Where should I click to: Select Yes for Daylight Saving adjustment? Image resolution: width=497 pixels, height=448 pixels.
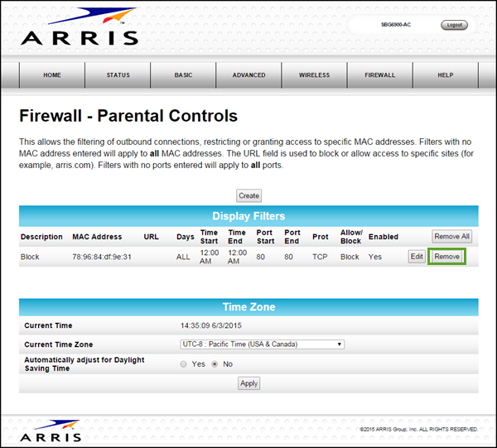point(184,364)
